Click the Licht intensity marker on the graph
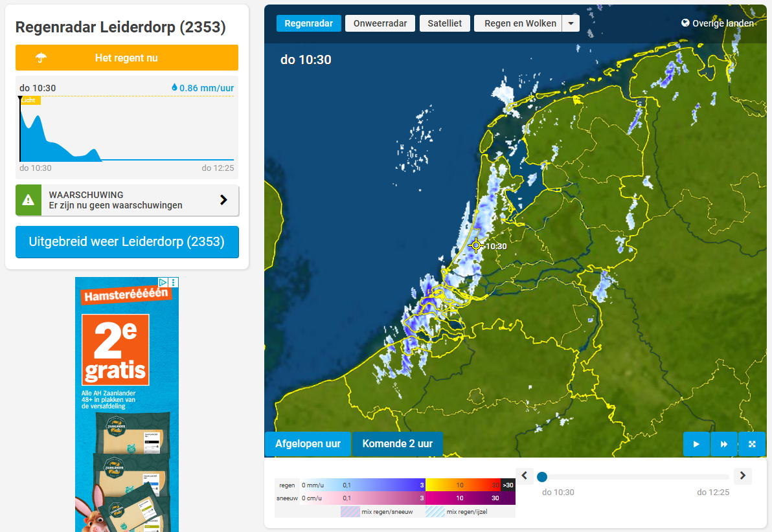The image size is (772, 532). 30,100
